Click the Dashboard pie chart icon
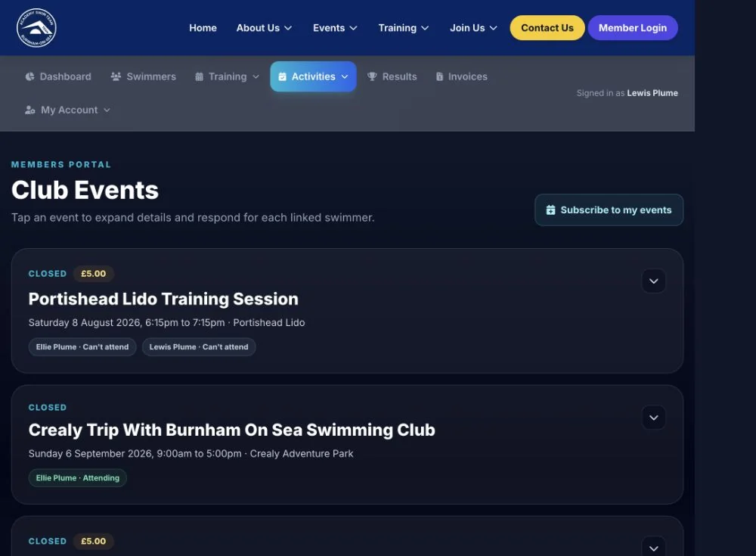Viewport: 756px width, 556px height. point(30,76)
